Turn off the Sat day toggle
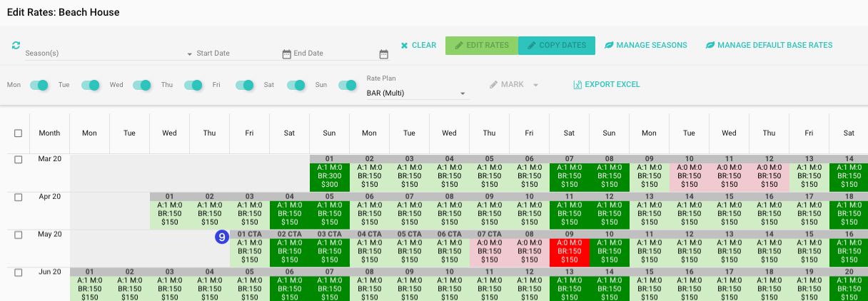The height and width of the screenshot is (301, 868). coord(296,85)
